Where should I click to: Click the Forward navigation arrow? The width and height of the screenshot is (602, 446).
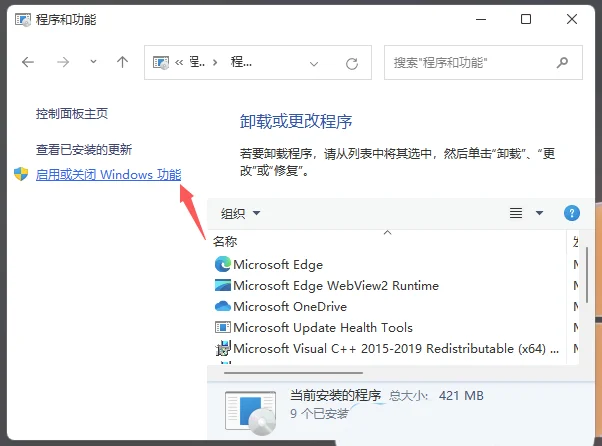click(63, 62)
